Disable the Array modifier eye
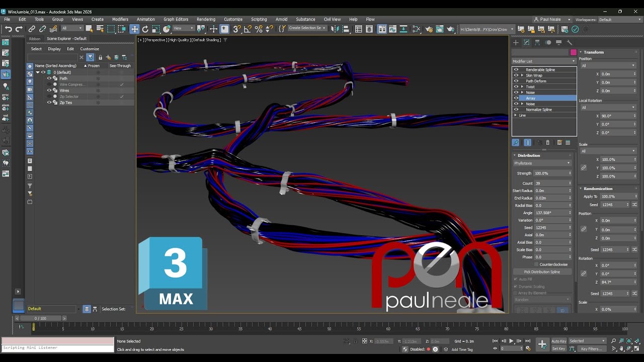 [x=516, y=98]
